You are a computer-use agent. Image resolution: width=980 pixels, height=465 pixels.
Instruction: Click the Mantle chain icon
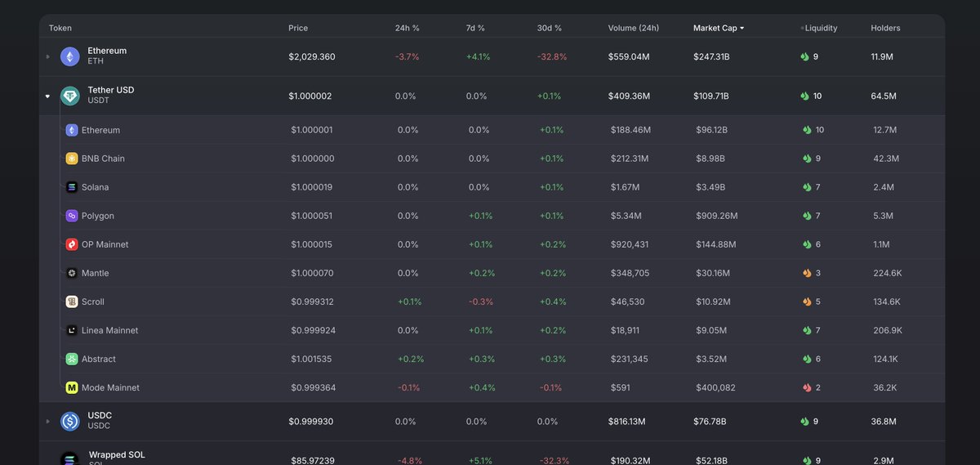(72, 273)
